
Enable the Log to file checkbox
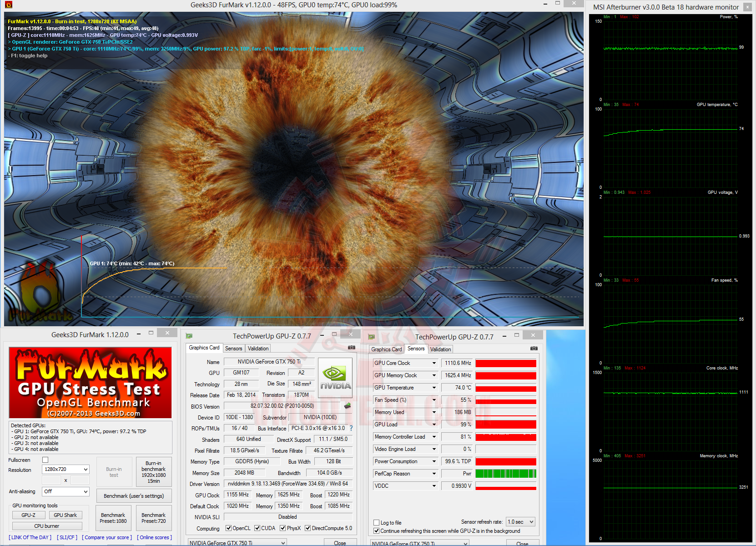[377, 523]
